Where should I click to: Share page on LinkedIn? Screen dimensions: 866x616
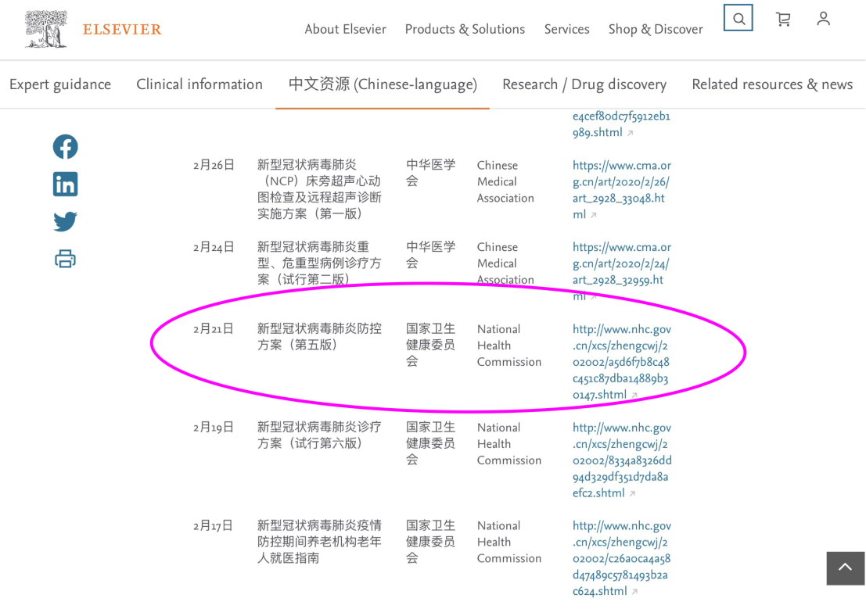point(66,184)
